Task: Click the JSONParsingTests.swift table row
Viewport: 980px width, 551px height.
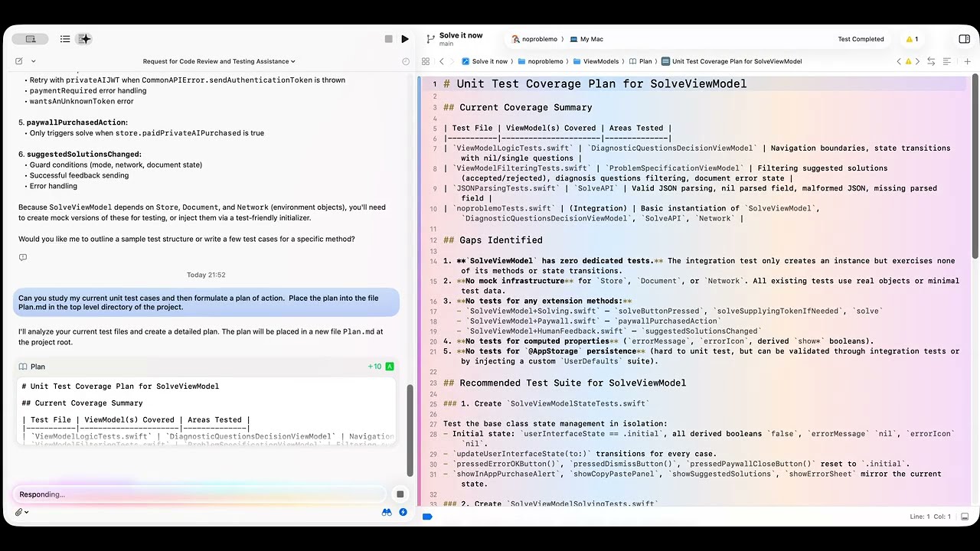Action: click(x=690, y=193)
